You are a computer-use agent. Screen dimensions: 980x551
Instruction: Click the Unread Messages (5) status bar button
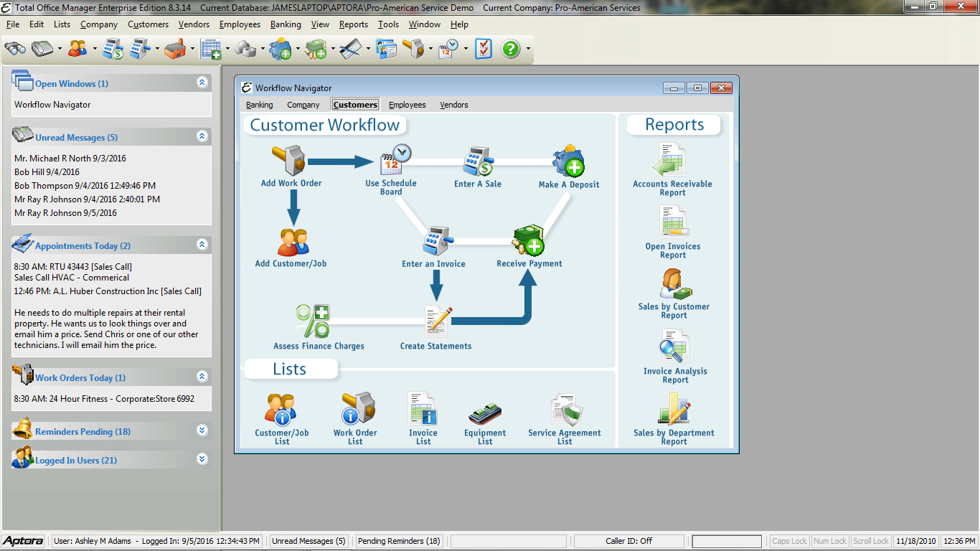(x=308, y=541)
